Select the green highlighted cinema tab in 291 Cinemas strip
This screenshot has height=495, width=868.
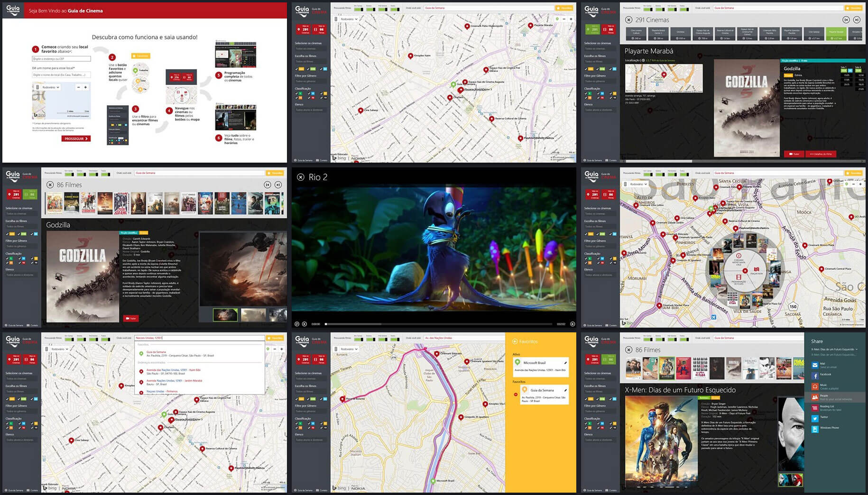[x=836, y=33]
